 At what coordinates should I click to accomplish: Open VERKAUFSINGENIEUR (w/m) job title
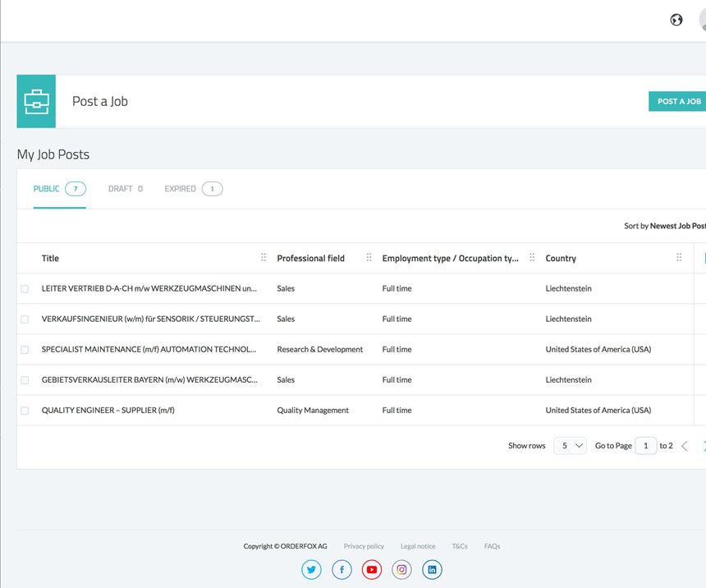[151, 319]
